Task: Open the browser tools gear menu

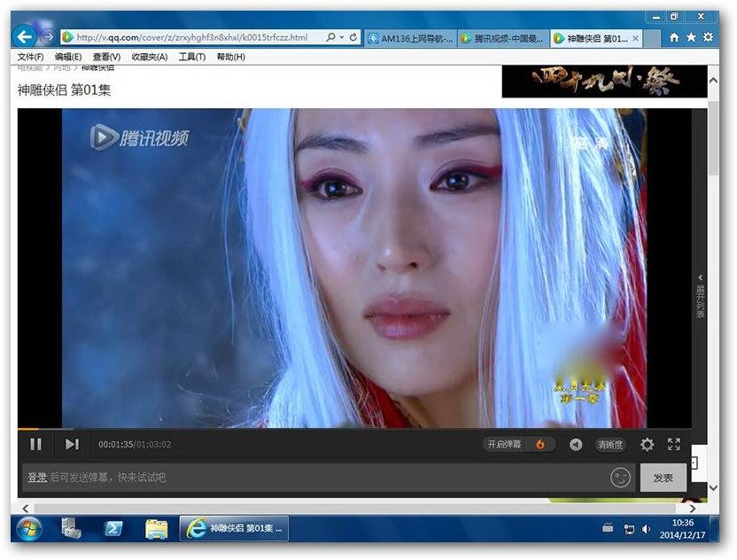Action: pyautogui.click(x=708, y=37)
